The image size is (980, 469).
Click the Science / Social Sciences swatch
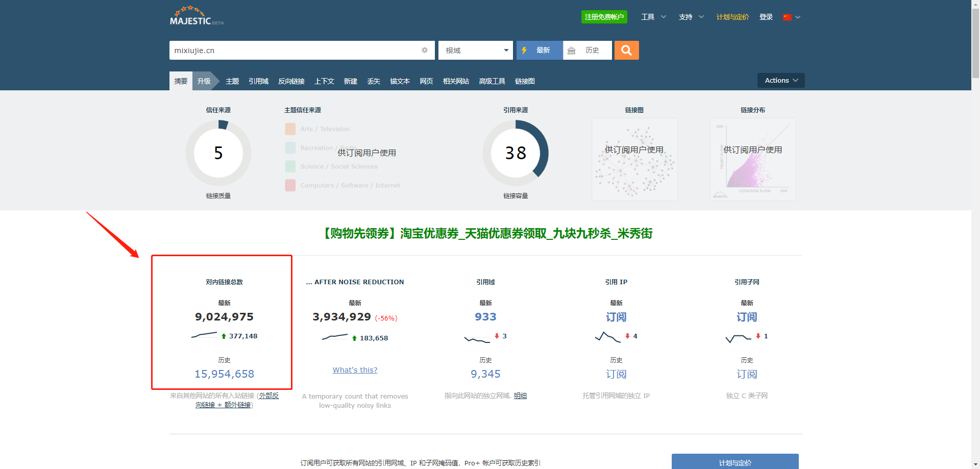290,166
